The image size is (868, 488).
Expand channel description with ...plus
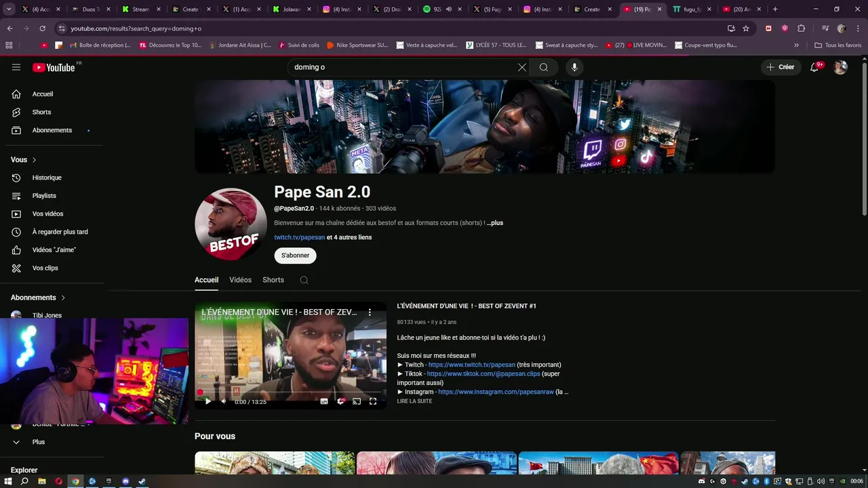[x=495, y=223]
